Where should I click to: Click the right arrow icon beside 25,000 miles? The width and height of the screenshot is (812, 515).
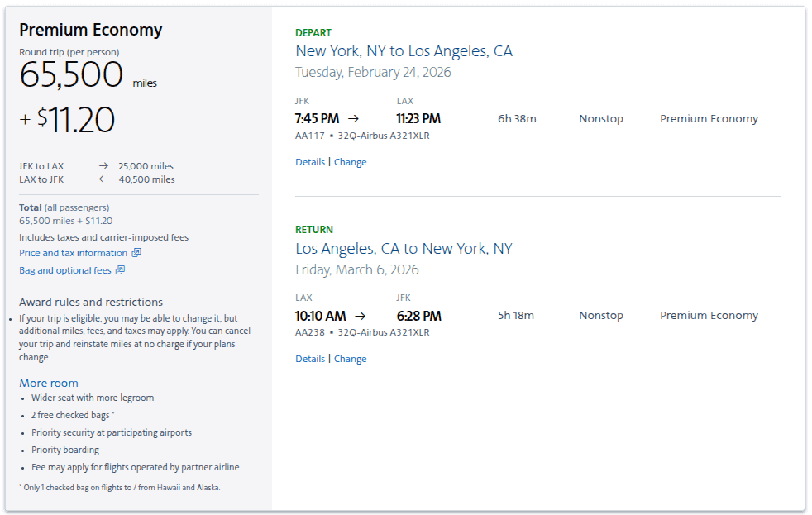pos(103,165)
